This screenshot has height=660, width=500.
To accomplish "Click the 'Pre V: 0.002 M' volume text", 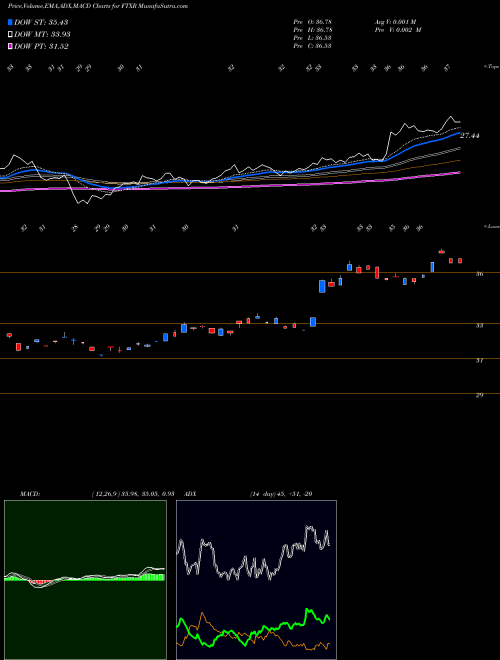I will coord(398,30).
